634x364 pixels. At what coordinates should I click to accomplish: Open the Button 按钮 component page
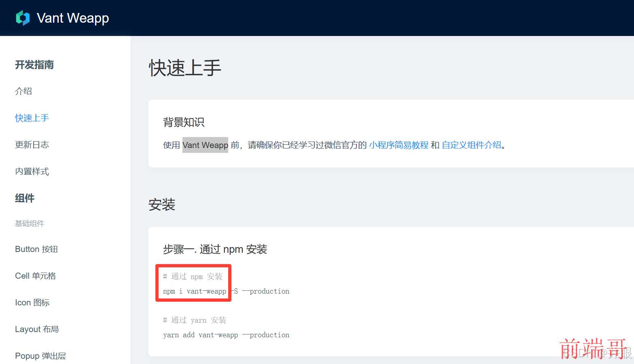tap(36, 249)
